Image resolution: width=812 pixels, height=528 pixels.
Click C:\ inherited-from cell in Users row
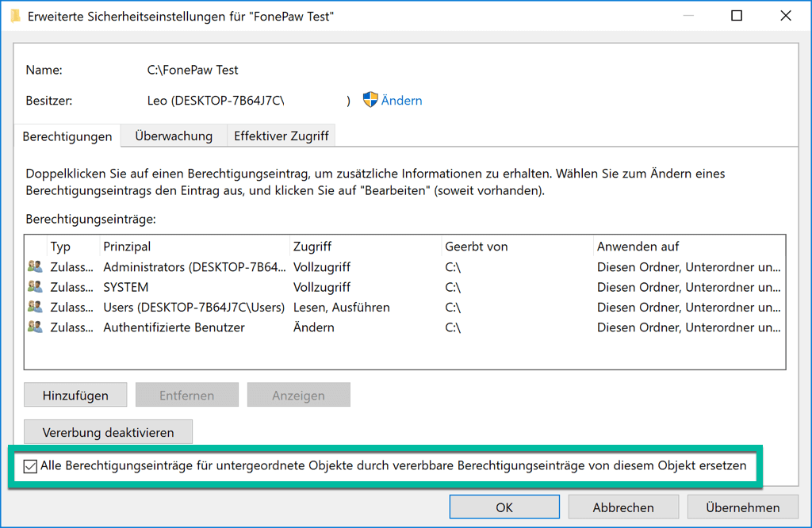453,308
